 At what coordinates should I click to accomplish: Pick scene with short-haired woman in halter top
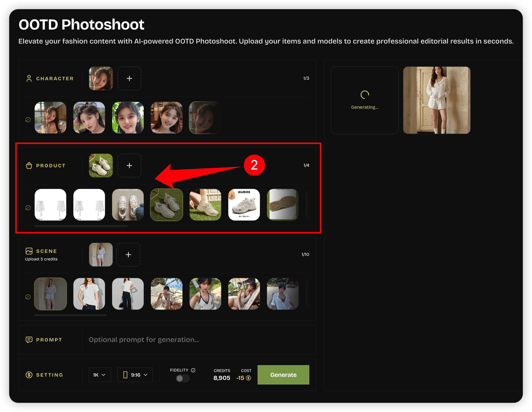click(x=205, y=294)
